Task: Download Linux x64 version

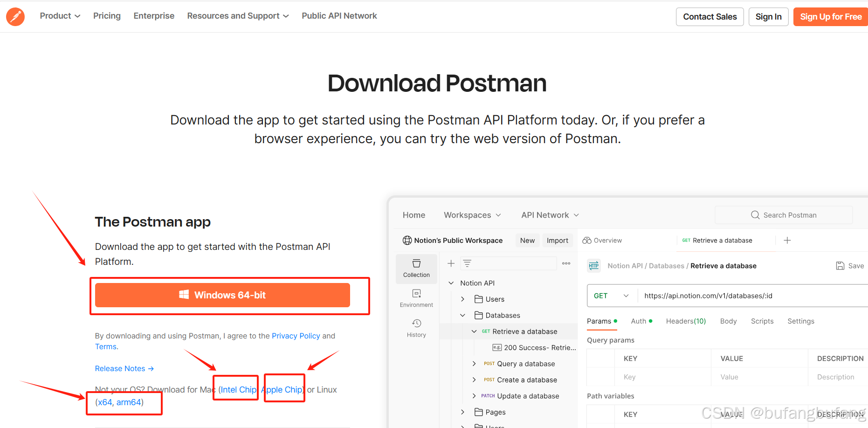Action: tap(105, 402)
